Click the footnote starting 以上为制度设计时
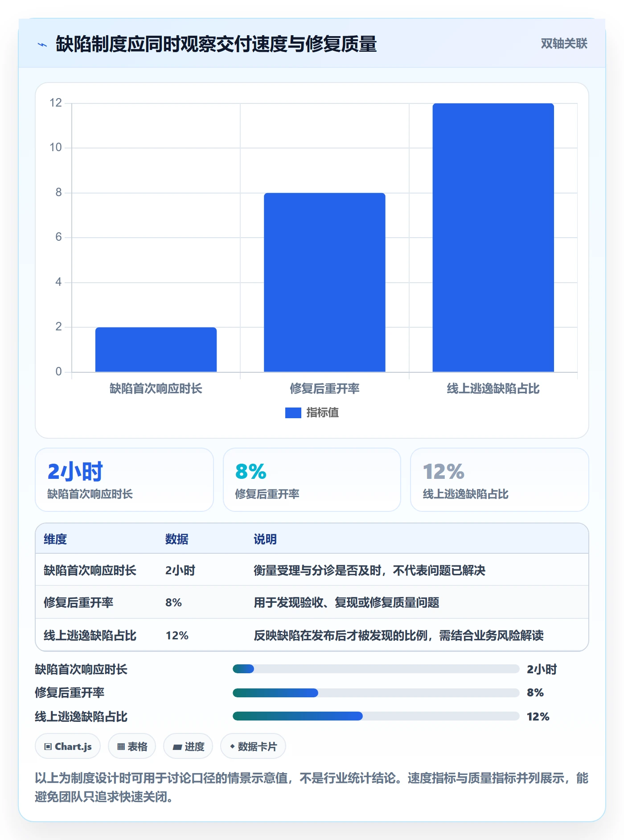 click(x=312, y=787)
